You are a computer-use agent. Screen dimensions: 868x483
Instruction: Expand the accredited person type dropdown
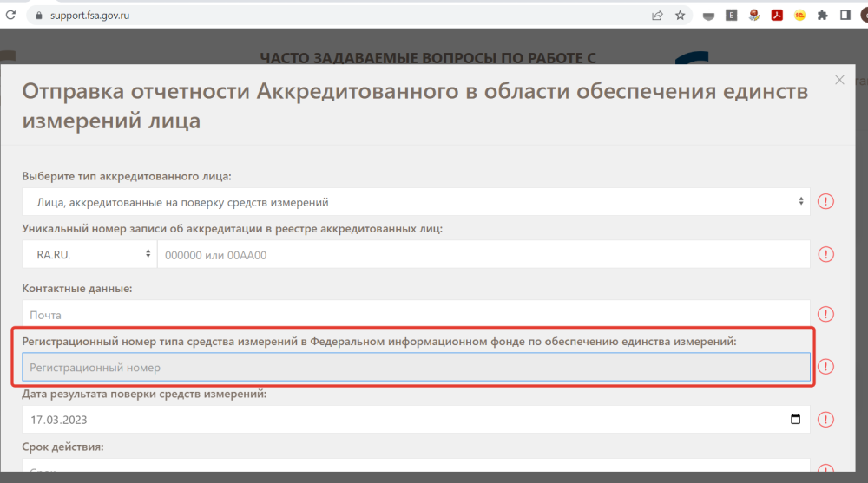[x=416, y=202]
